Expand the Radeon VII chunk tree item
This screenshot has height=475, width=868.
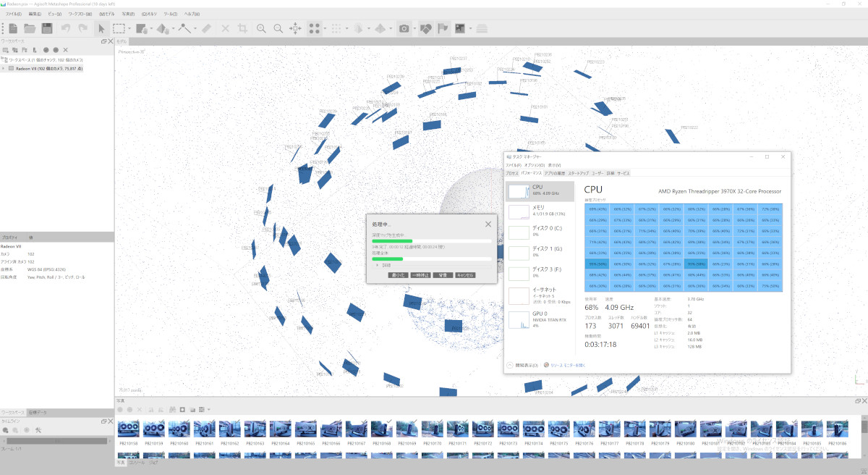pyautogui.click(x=4, y=69)
